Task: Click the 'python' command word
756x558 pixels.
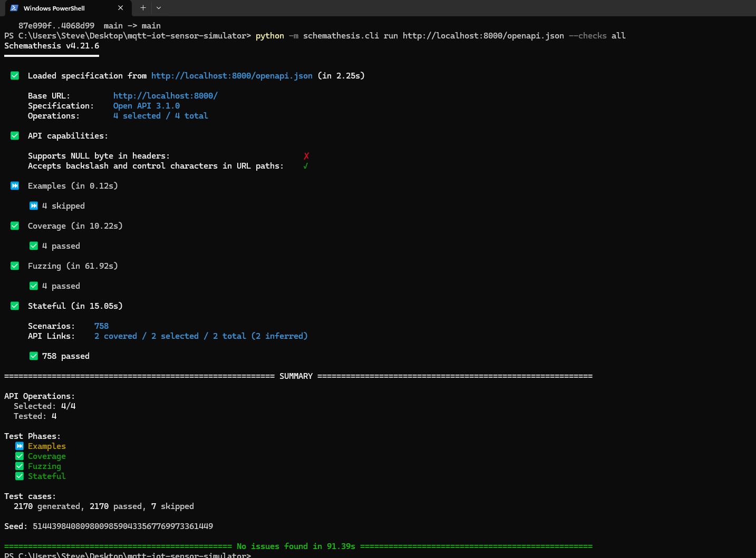Action: coord(270,36)
